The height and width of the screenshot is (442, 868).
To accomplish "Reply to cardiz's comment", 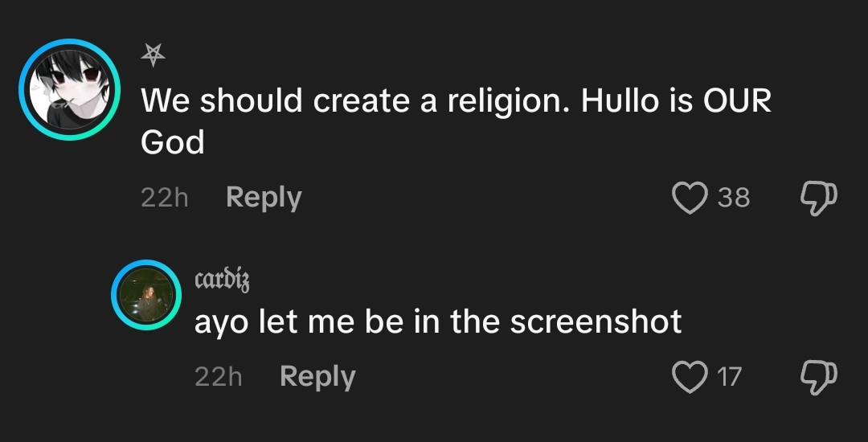I will 317,377.
